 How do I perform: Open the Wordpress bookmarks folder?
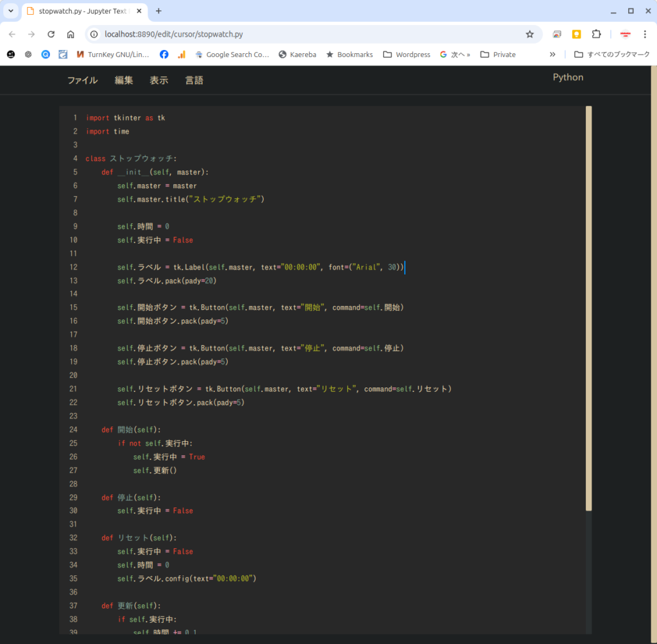coord(406,55)
